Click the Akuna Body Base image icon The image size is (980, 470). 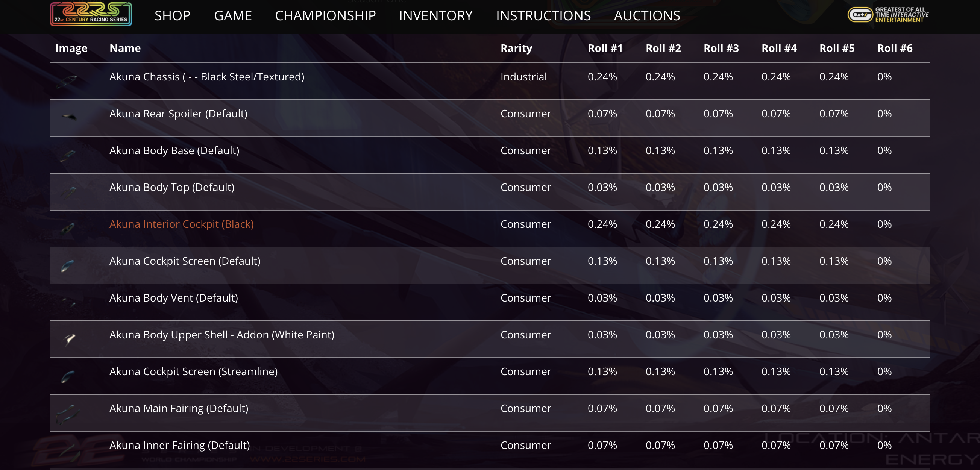click(x=68, y=154)
